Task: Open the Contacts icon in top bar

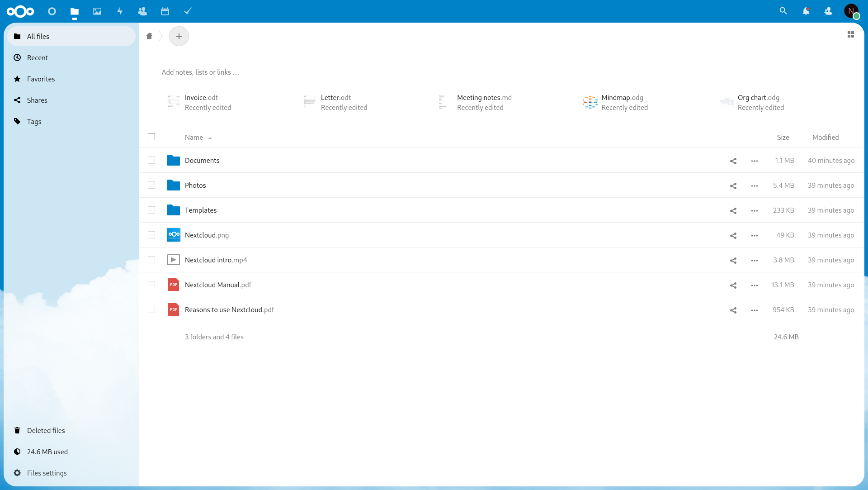Action: (142, 11)
